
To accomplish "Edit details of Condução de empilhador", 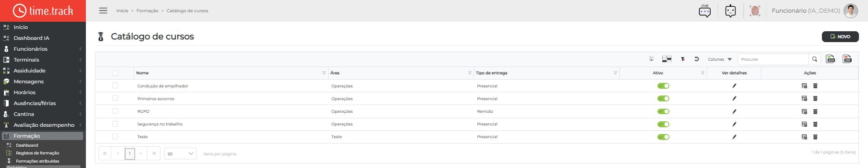I will pos(734,86).
